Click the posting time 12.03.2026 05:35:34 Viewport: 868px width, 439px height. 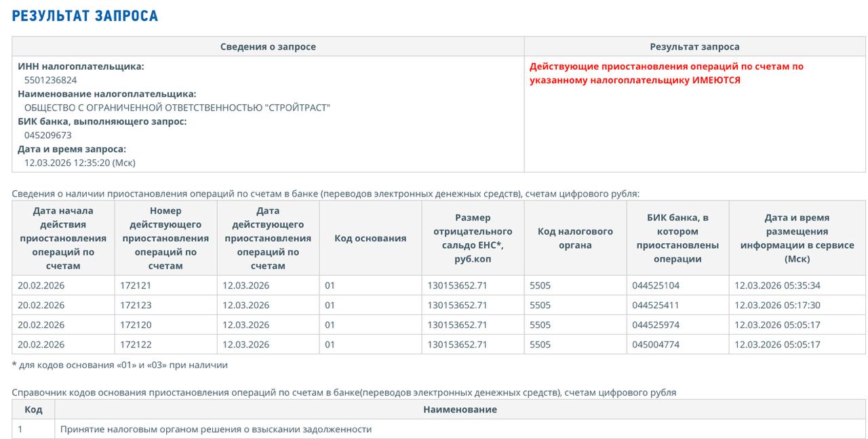777,285
